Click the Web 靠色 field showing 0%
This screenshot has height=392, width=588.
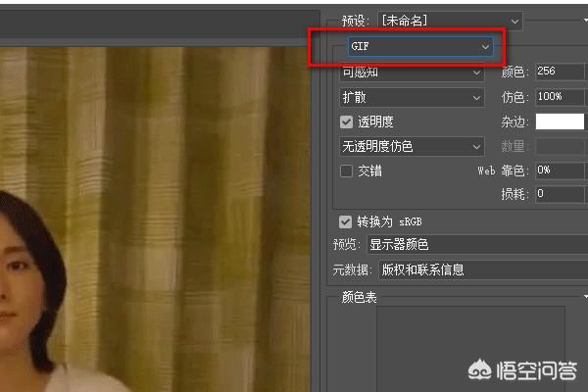[562, 171]
